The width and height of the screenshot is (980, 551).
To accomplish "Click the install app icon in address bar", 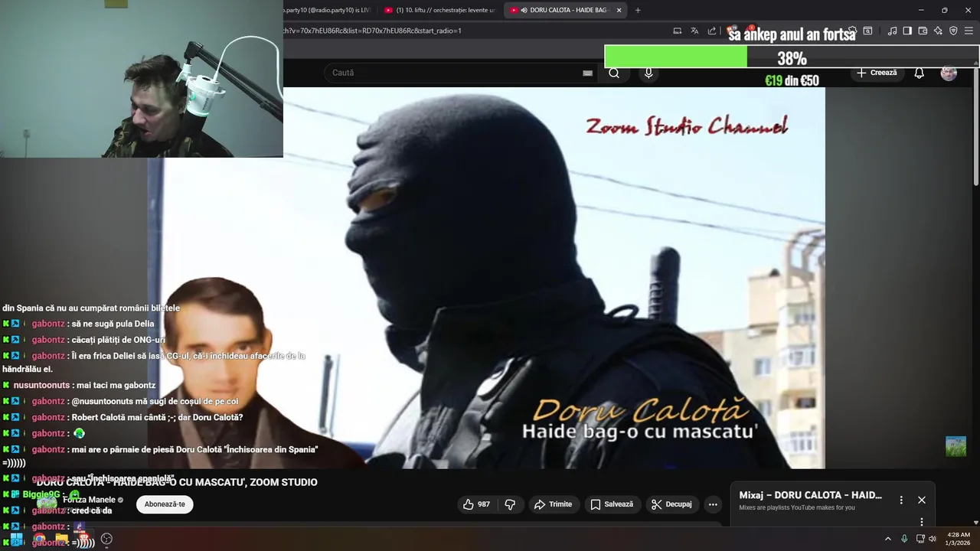I will pos(678,31).
